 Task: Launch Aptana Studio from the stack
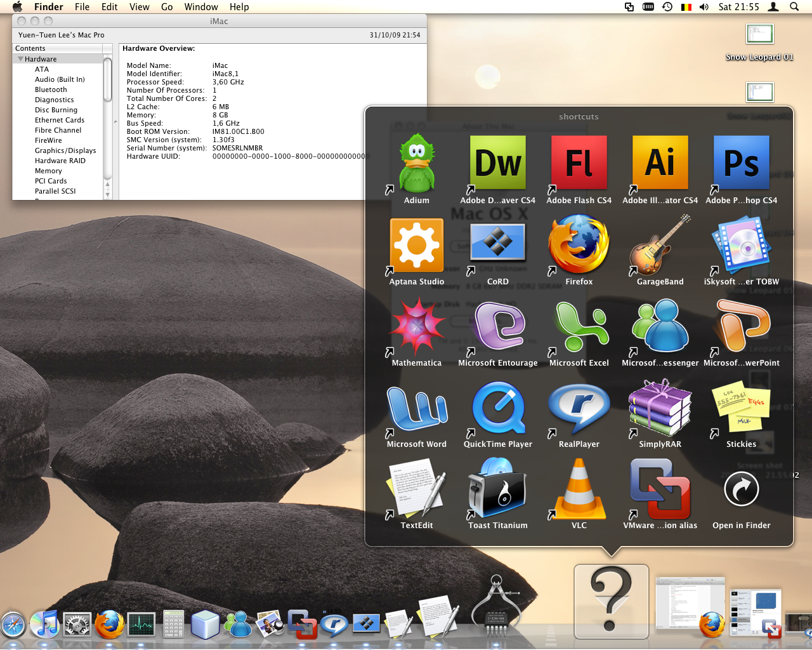tap(417, 245)
